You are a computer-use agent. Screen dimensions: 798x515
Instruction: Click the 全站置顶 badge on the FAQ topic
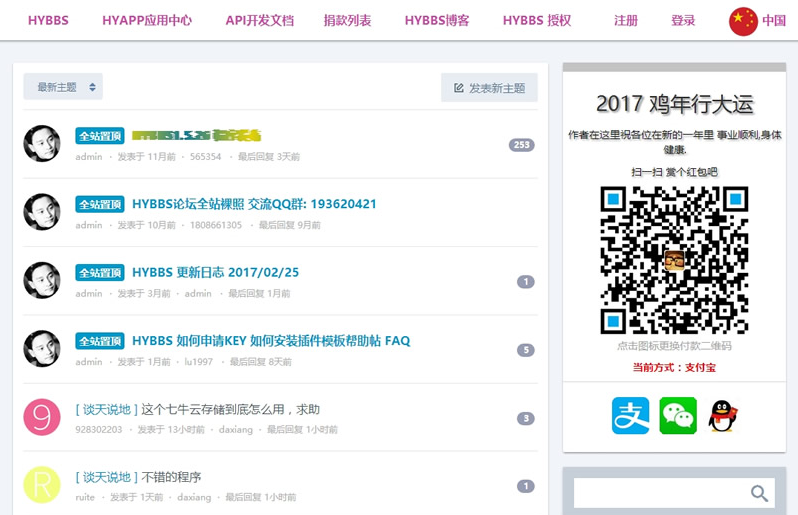[100, 341]
